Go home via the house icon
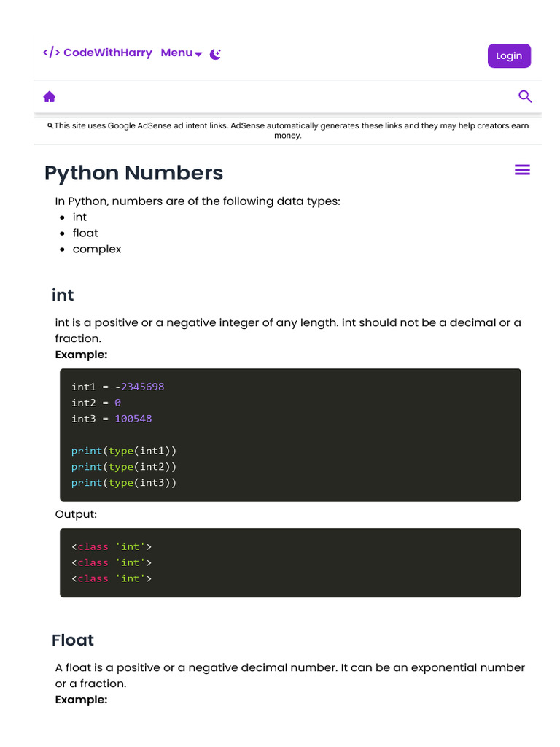Image resolution: width=560 pixels, height=747 pixels. click(x=50, y=97)
